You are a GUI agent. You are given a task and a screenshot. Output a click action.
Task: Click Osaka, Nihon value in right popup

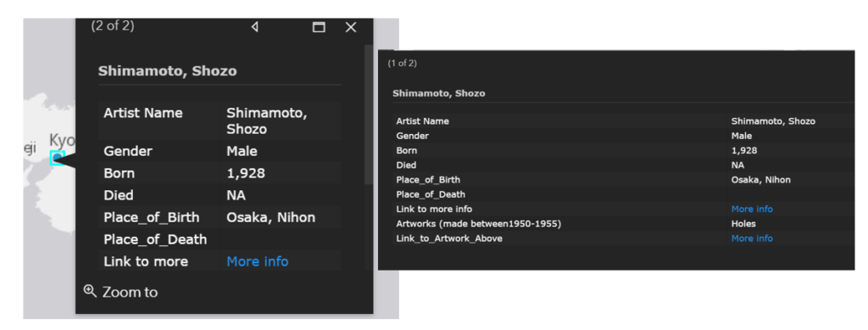[x=760, y=180]
